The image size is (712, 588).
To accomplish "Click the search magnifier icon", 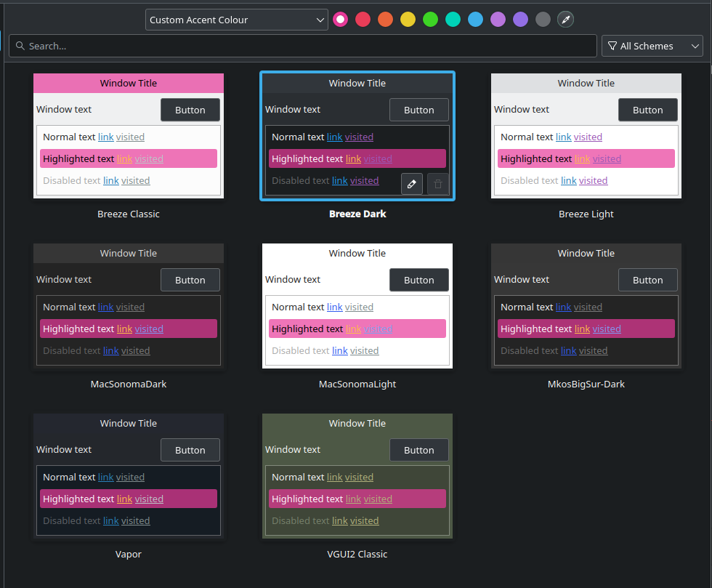I will point(20,46).
